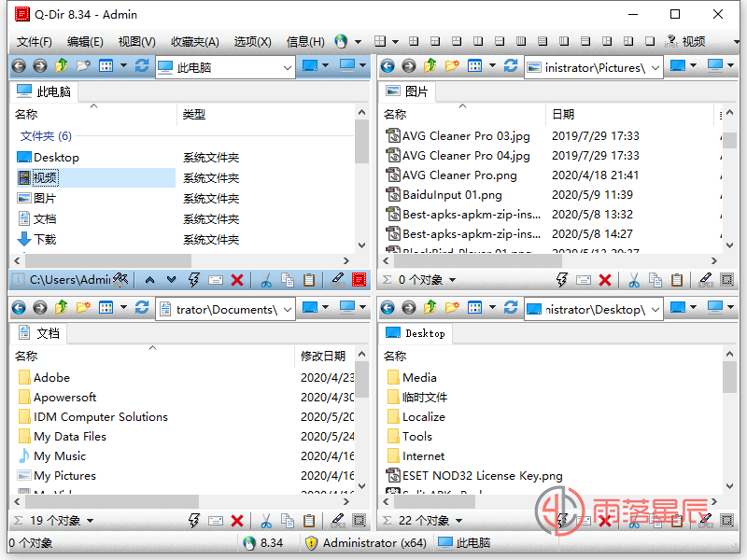Go up one level in Desktop pane
Image resolution: width=747 pixels, height=560 pixels.
click(430, 308)
